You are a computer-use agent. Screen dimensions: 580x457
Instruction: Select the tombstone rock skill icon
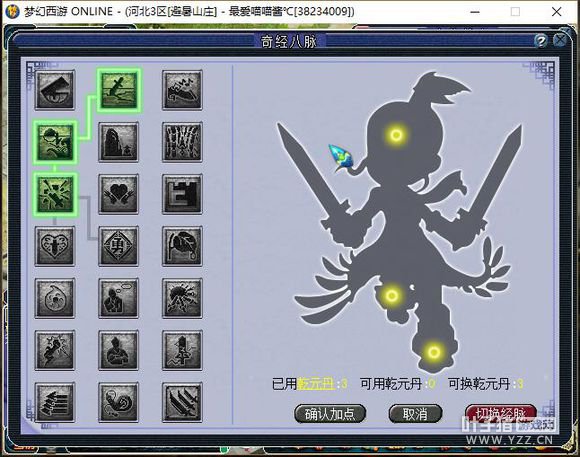click(x=118, y=142)
